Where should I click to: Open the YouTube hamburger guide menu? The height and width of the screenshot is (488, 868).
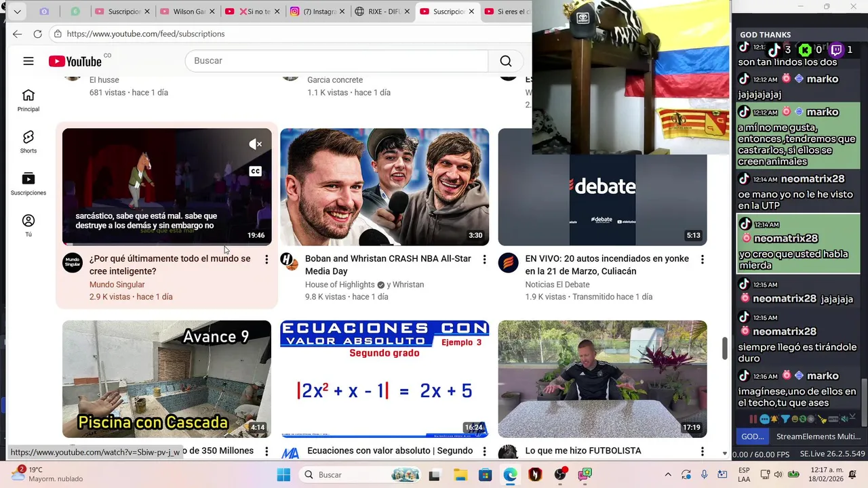[28, 61]
